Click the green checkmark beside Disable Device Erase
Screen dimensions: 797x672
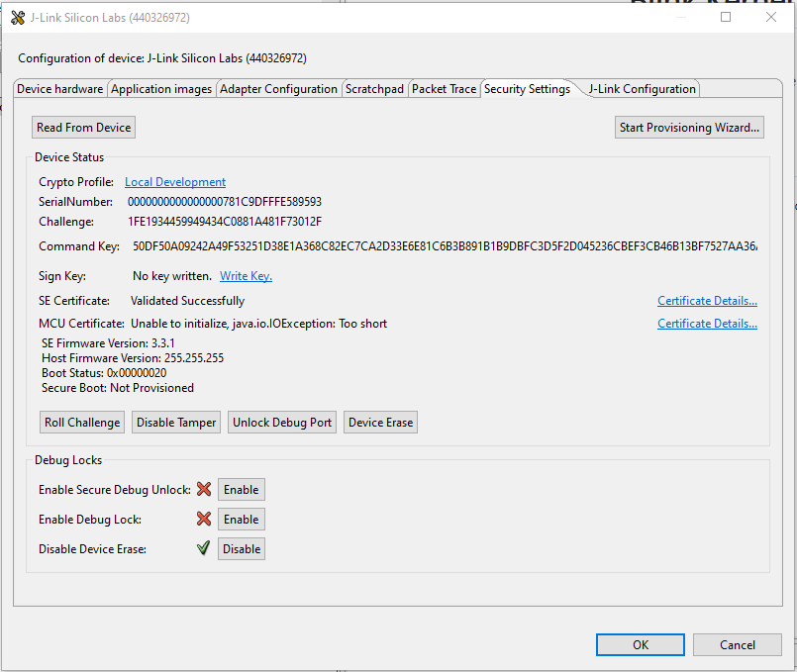(x=203, y=548)
